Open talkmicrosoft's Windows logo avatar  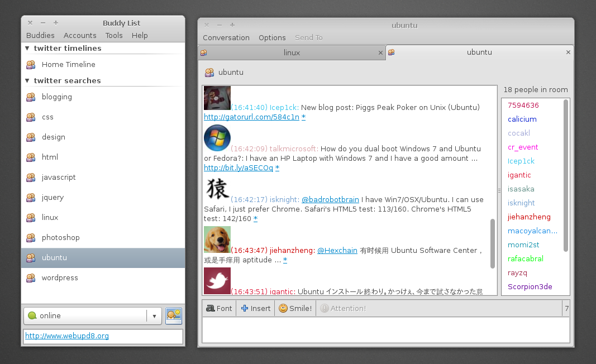pos(217,138)
